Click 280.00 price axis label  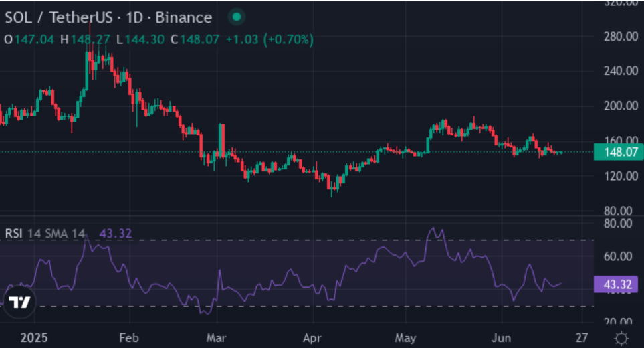pyautogui.click(x=621, y=37)
